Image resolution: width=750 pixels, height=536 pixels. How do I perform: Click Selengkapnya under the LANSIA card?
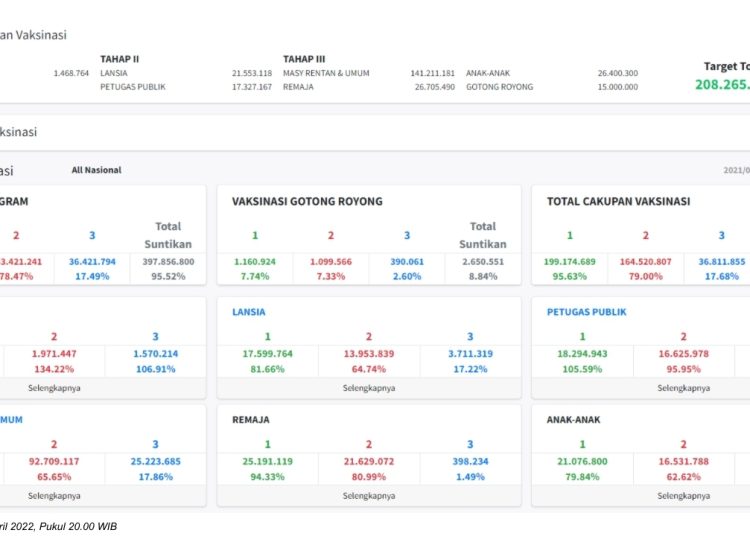pos(368,387)
